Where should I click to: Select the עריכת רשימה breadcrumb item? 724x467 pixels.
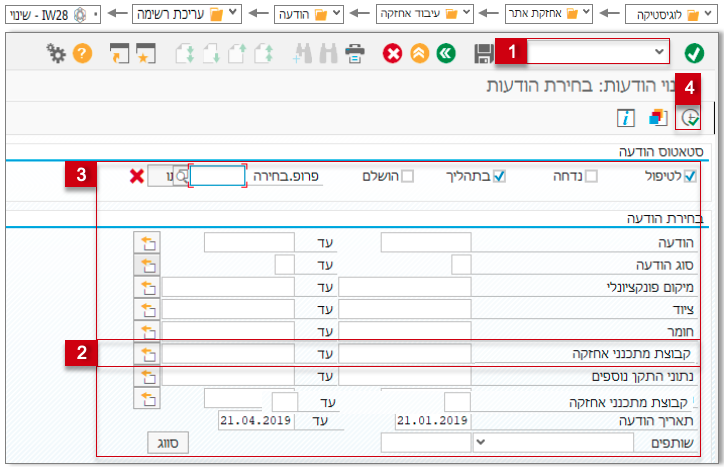pos(188,15)
